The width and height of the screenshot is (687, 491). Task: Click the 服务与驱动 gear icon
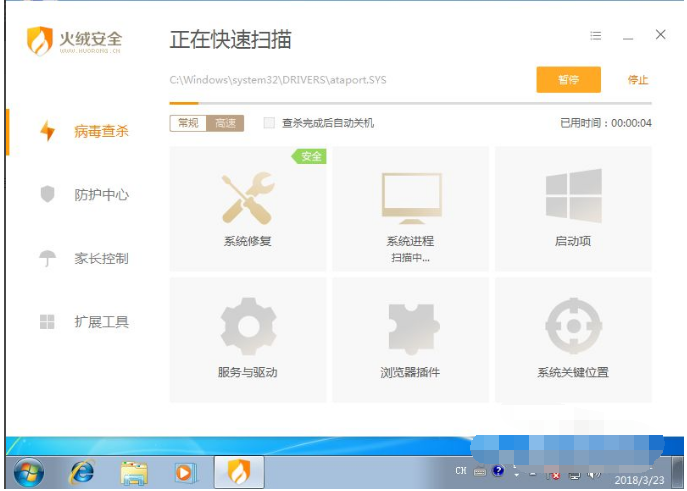(x=248, y=326)
